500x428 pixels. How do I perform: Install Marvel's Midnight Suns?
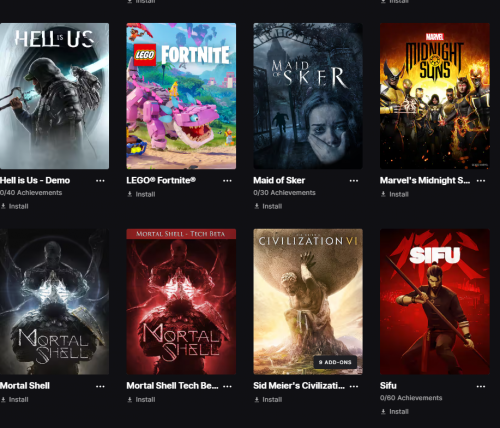tap(395, 194)
